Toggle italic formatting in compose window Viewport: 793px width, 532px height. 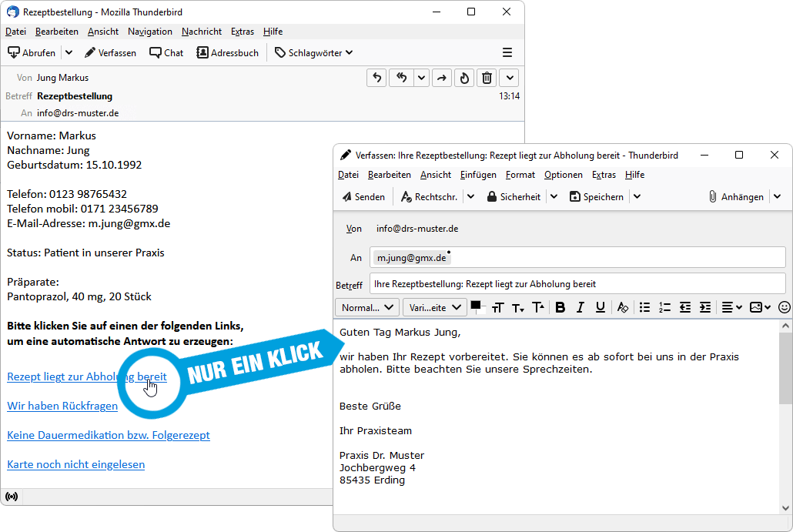tap(580, 307)
